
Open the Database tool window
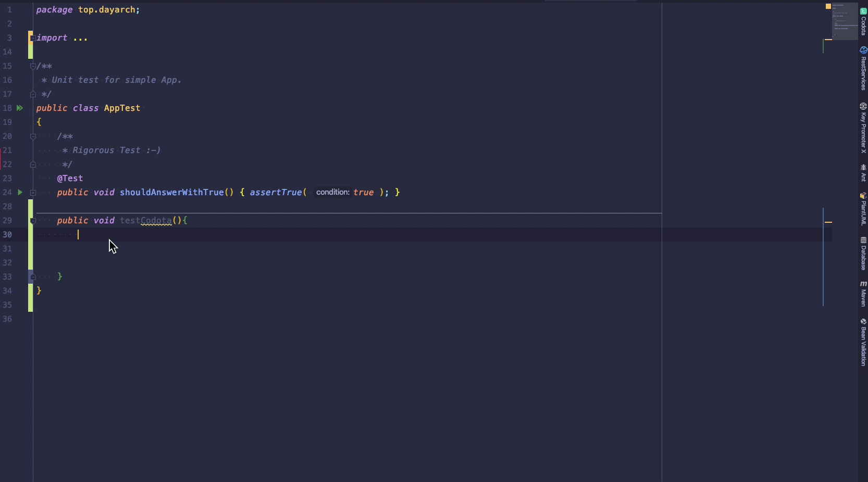coord(863,253)
